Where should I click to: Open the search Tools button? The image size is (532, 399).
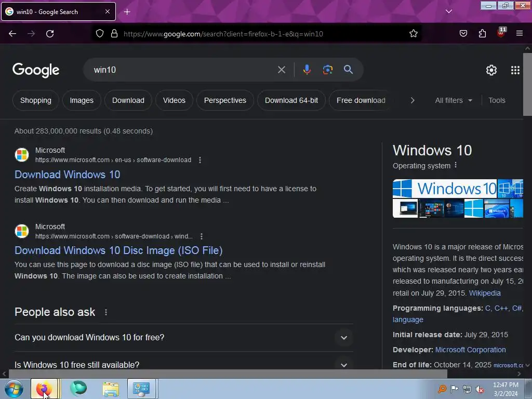(497, 100)
